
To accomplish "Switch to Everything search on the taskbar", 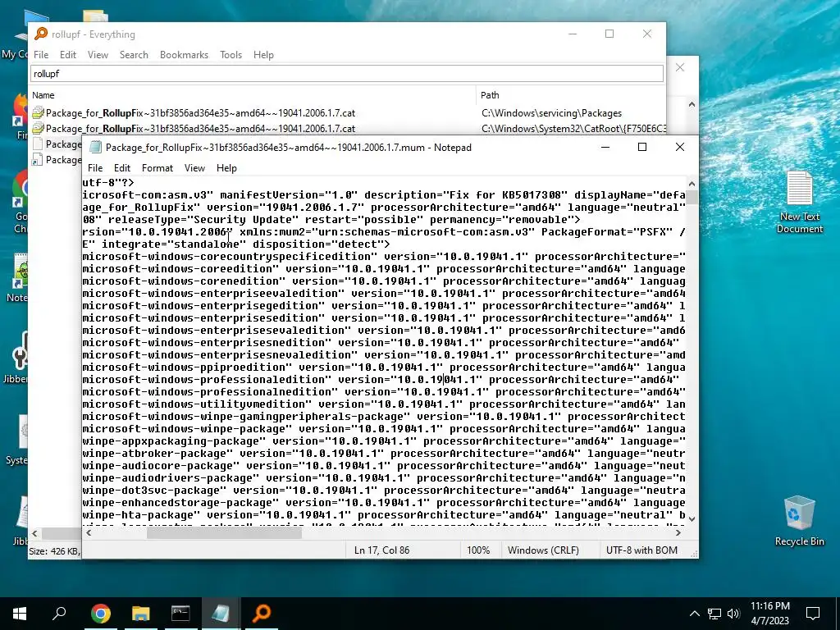I will (262, 614).
